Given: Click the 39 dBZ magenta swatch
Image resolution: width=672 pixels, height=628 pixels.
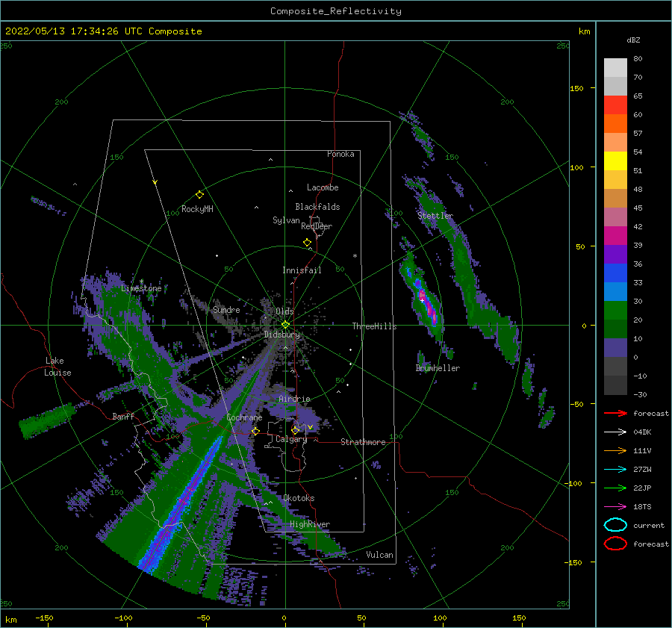Looking at the screenshot, I should point(615,236).
